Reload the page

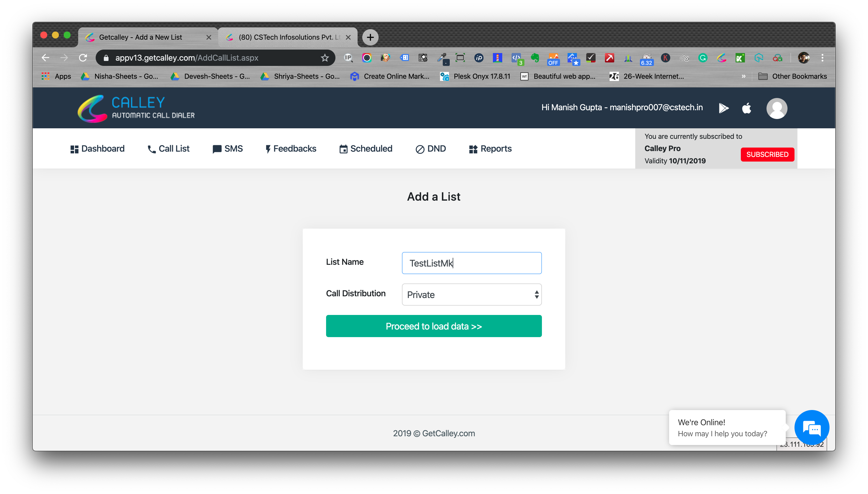pos(83,58)
